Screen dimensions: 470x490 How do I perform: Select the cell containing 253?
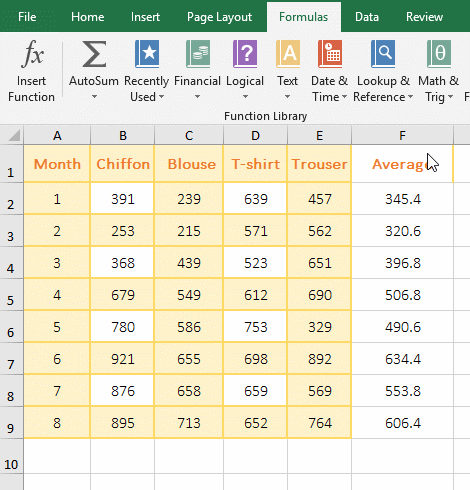click(x=123, y=231)
